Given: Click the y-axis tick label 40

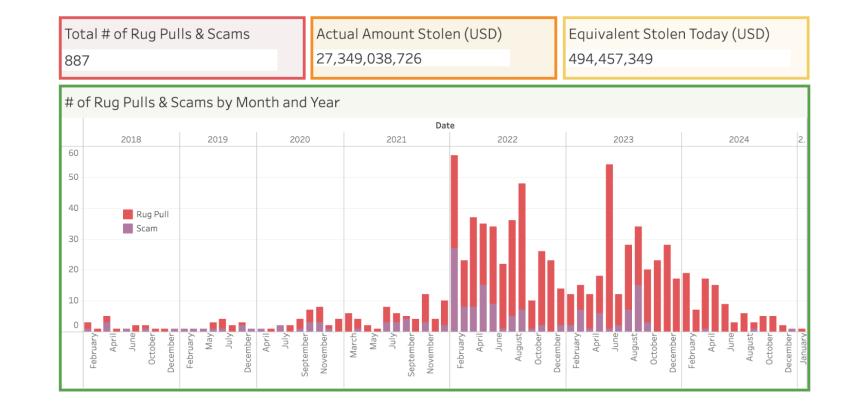Looking at the screenshot, I should (73, 208).
